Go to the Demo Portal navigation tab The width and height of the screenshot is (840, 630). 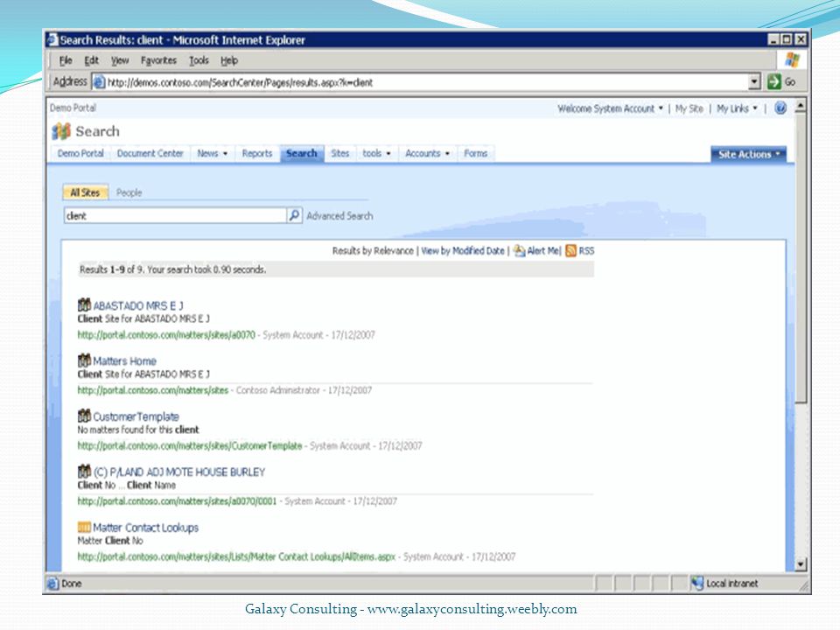80,153
